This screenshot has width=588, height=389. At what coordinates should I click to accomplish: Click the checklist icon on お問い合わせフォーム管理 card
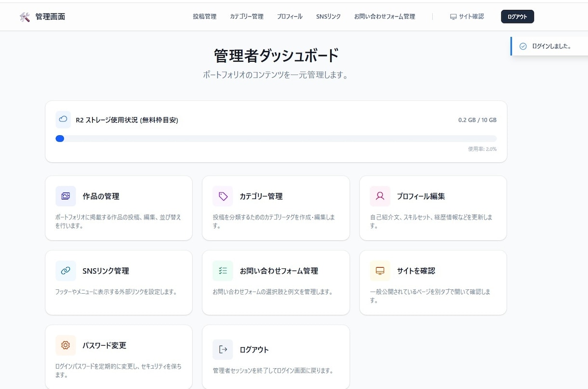pyautogui.click(x=223, y=271)
